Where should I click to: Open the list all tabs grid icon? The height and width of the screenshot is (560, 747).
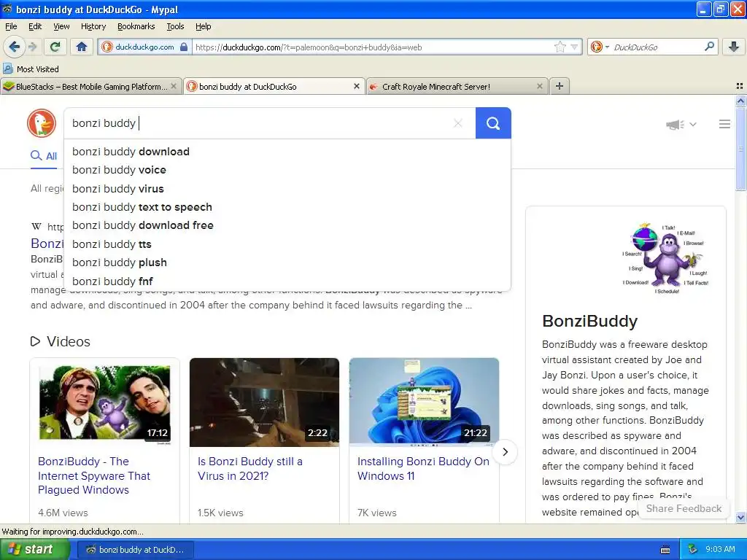tap(740, 86)
